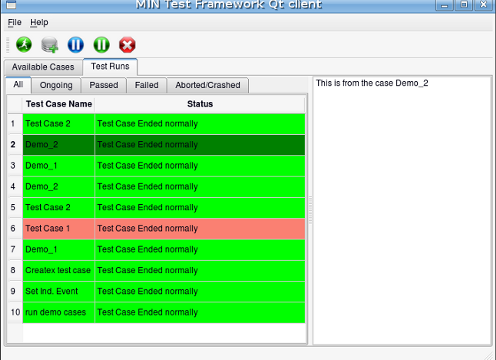Select the Test Runs tab
The width and height of the screenshot is (496, 360).
tap(110, 66)
